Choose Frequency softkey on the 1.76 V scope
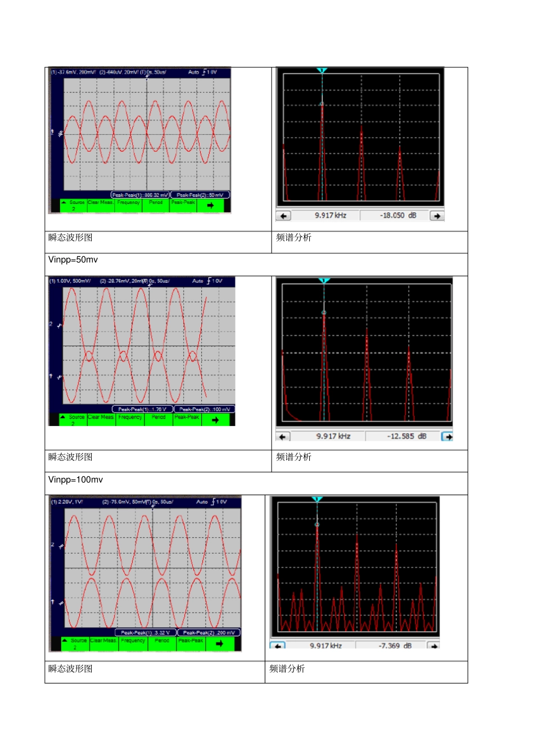Viewport: 534px width, 756px height. 130,420
